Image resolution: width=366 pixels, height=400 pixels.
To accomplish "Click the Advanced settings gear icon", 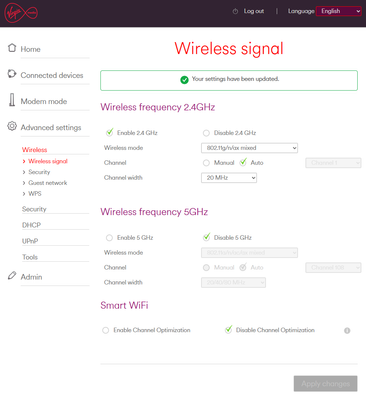I will click(12, 126).
